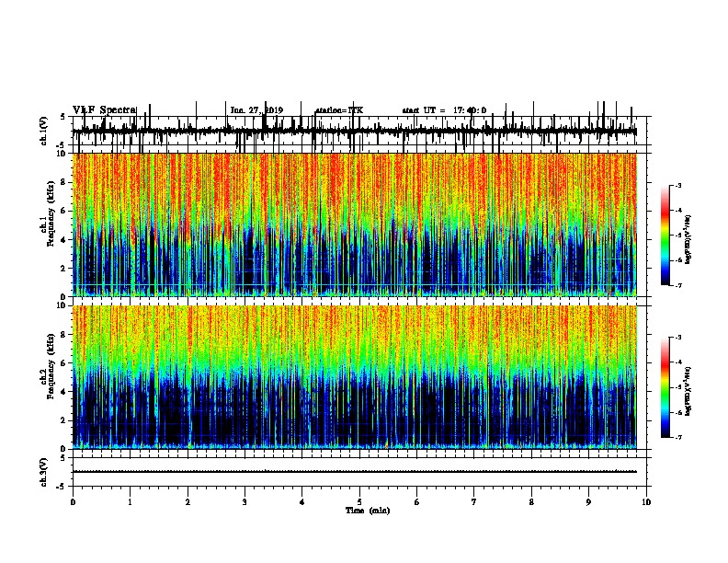This screenshot has width=728, height=563.
Task: Click x-axis tick label "10" on time axis
Action: [x=646, y=502]
